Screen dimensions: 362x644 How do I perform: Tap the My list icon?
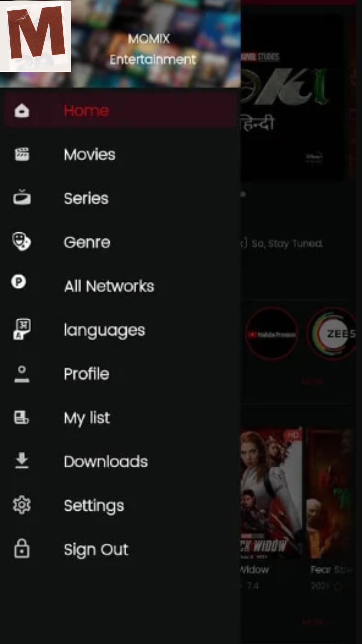[x=21, y=418]
